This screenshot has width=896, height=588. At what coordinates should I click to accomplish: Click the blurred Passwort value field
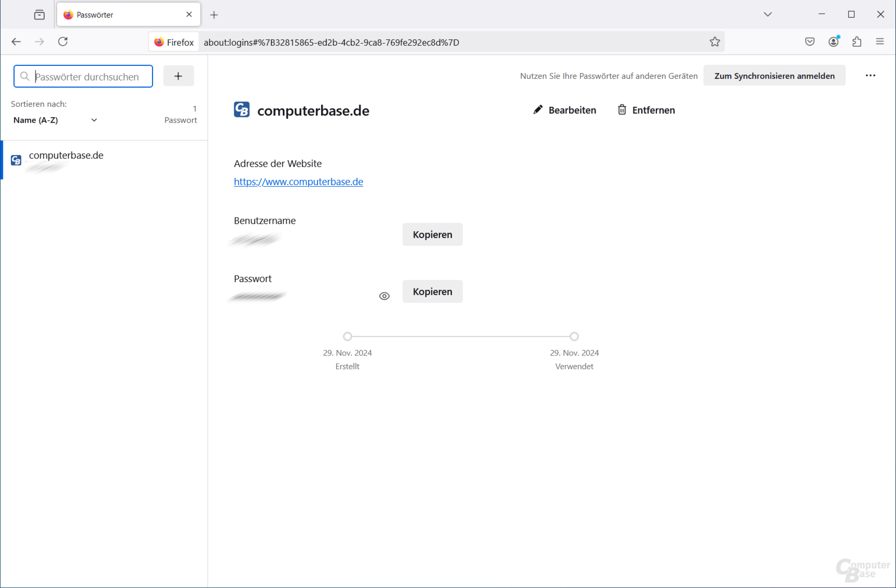tap(258, 297)
